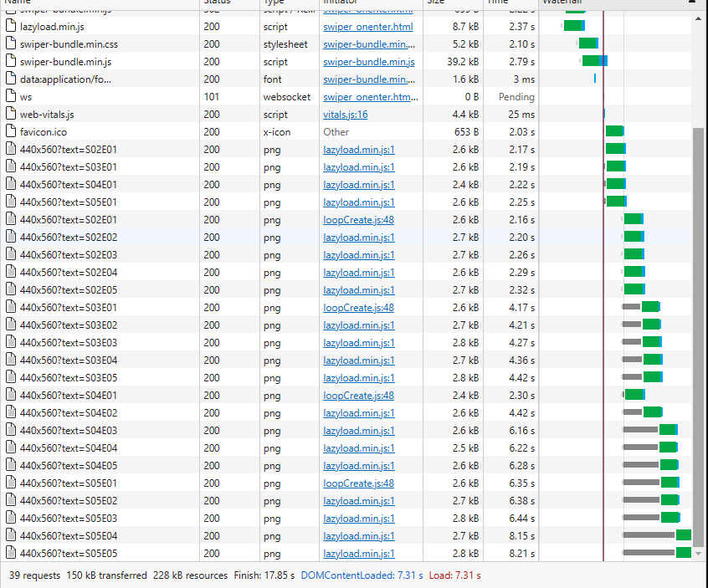Sort requests by the Time column
Viewport: 708px width, 588px height.
click(x=496, y=3)
